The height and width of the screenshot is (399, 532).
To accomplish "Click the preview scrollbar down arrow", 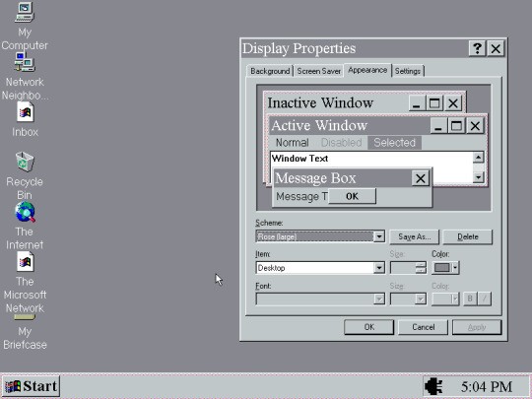I will [479, 177].
